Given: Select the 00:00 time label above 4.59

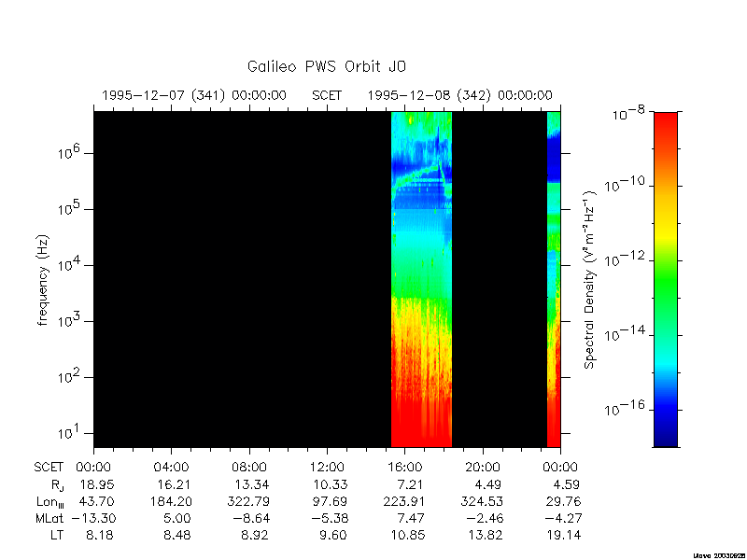Looking at the screenshot, I should tap(560, 468).
